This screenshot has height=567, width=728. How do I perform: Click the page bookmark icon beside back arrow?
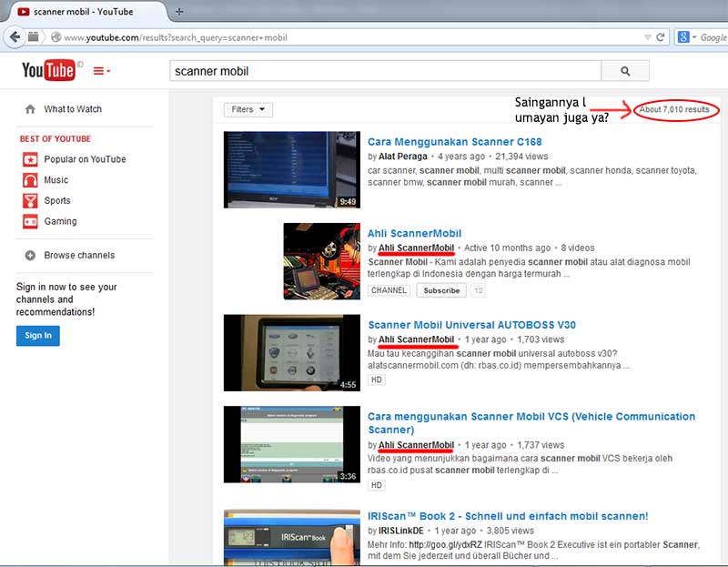[x=33, y=36]
